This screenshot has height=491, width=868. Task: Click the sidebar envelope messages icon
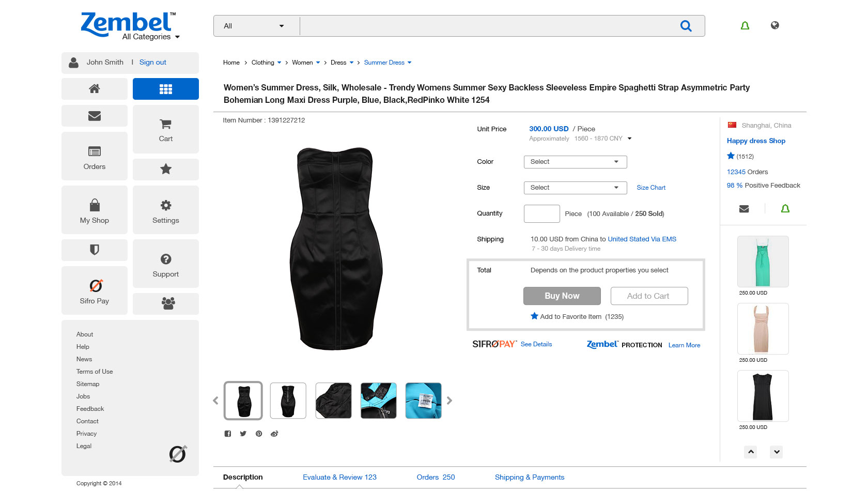click(x=94, y=116)
